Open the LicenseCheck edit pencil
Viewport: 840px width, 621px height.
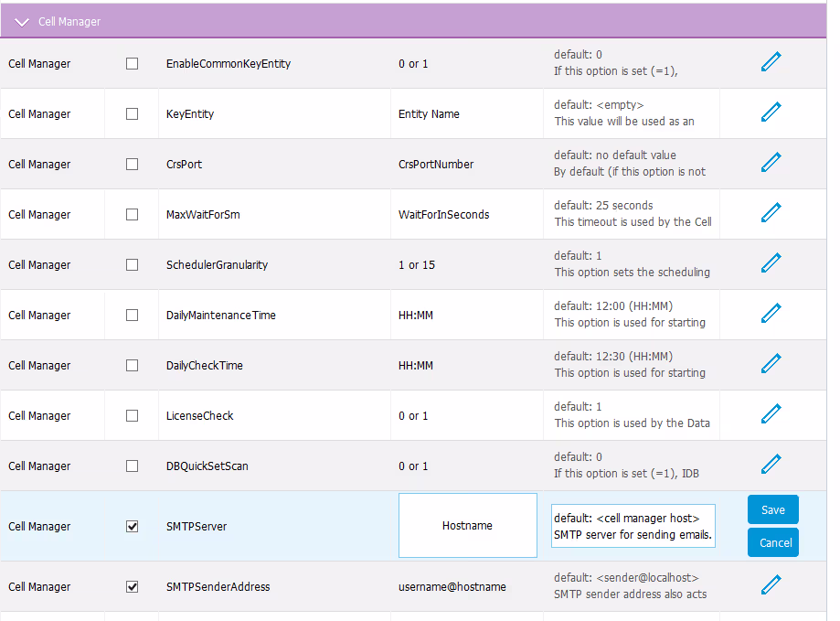(x=771, y=414)
